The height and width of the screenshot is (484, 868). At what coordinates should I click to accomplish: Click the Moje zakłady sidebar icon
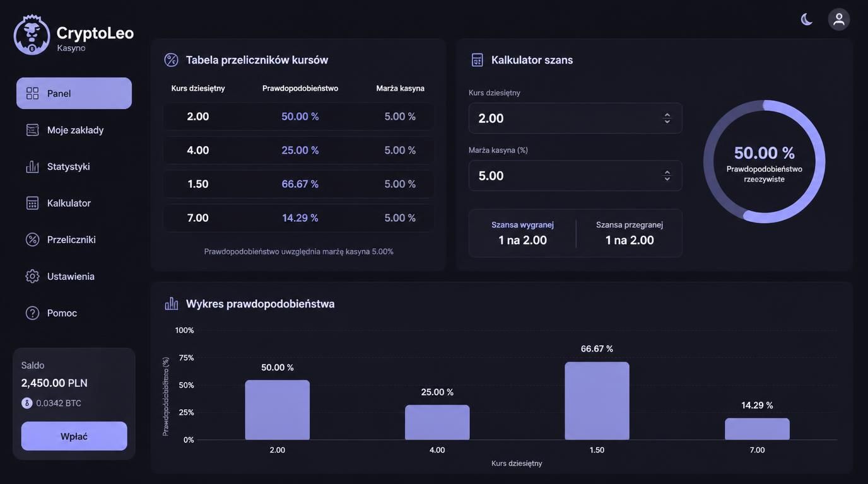[32, 130]
